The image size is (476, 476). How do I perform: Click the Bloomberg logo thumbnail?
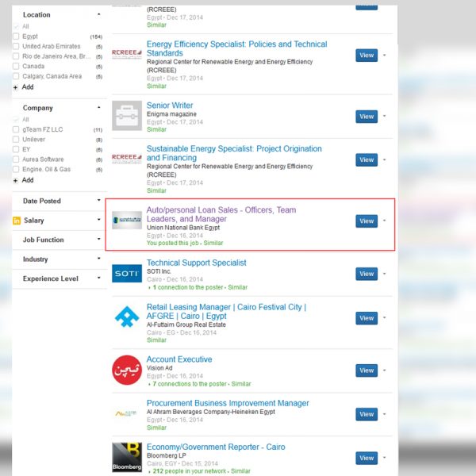click(127, 457)
